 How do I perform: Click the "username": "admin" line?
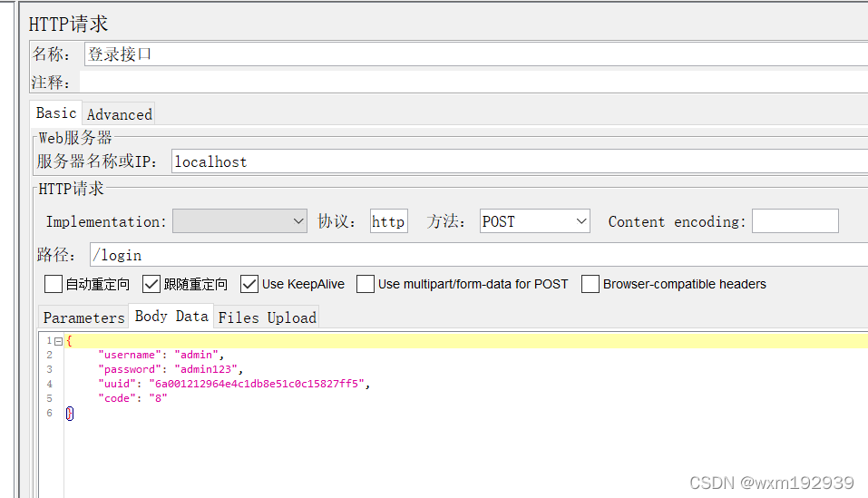161,355
